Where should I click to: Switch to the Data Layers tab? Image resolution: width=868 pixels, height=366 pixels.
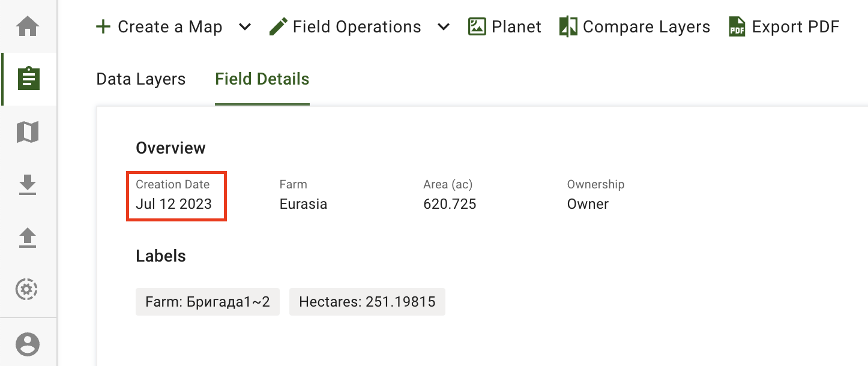[140, 79]
